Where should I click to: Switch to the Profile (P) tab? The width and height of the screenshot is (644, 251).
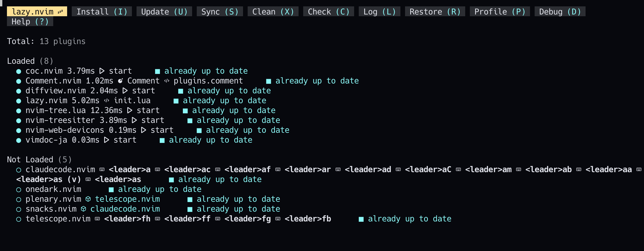pyautogui.click(x=500, y=12)
